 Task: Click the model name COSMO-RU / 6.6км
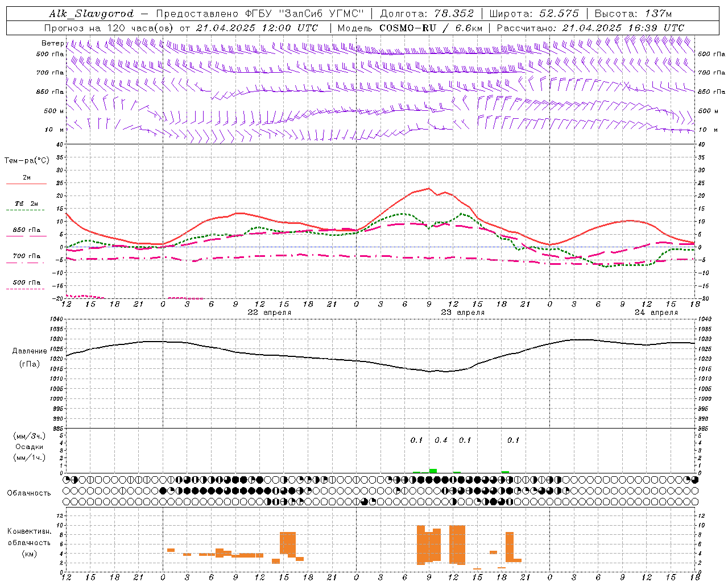point(431,28)
